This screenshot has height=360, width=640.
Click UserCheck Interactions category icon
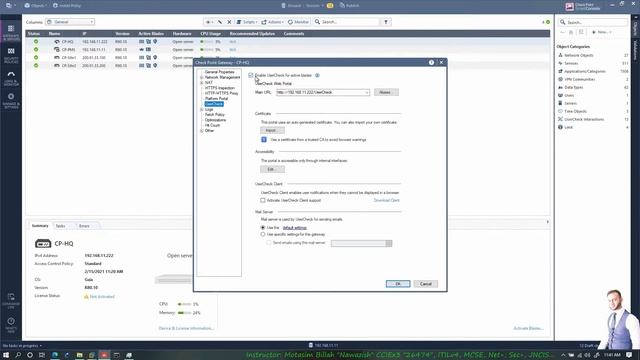pyautogui.click(x=560, y=119)
